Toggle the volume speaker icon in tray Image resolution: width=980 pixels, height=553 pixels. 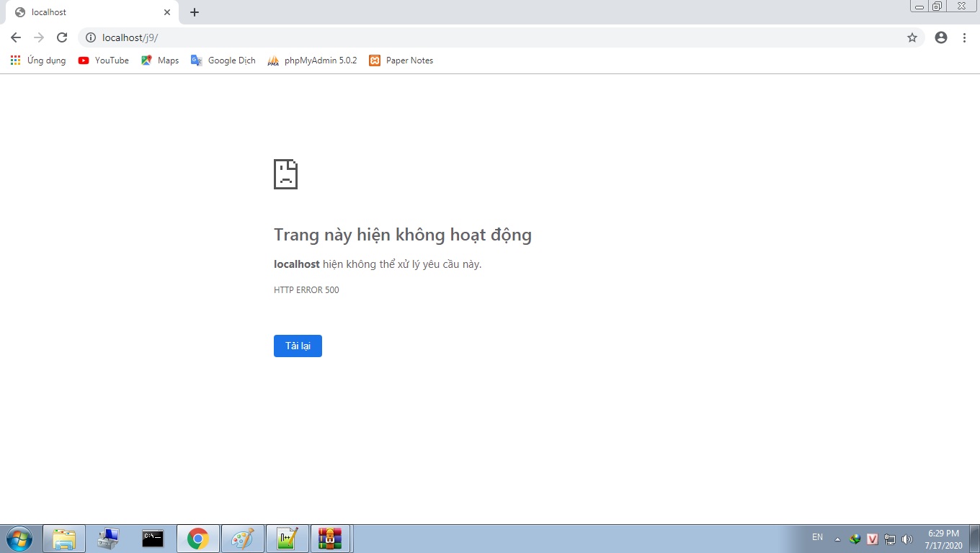click(x=906, y=539)
